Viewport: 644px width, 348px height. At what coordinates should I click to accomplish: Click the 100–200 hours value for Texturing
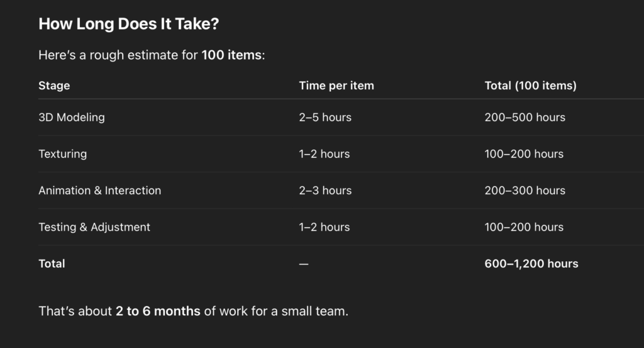(524, 154)
